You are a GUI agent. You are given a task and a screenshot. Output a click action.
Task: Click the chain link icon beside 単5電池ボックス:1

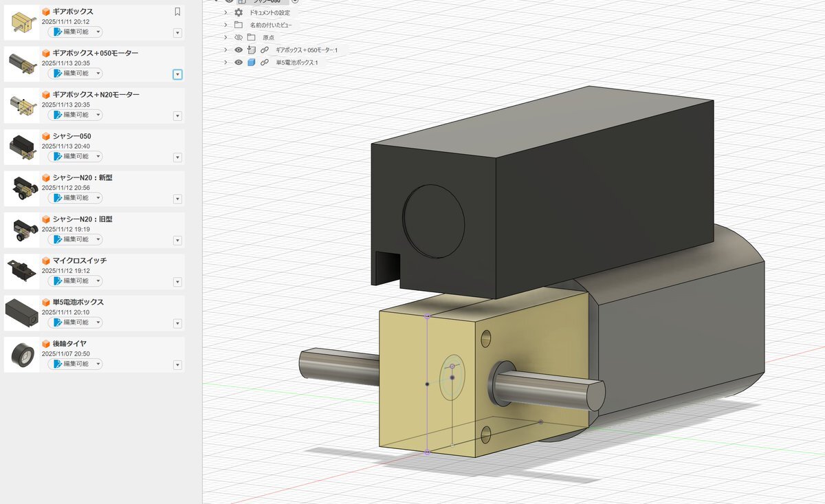pos(264,63)
